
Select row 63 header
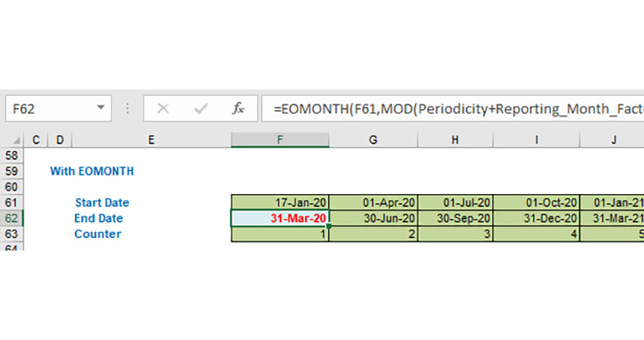click(x=12, y=234)
